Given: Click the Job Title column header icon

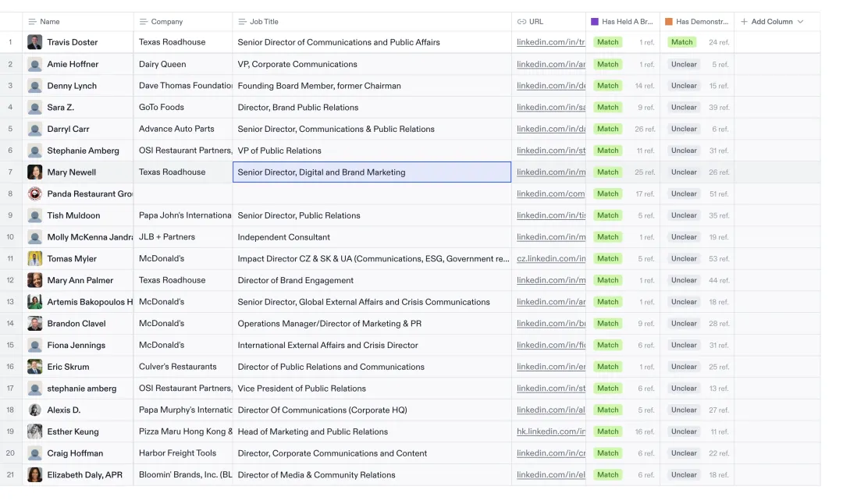Looking at the screenshot, I should point(242,22).
